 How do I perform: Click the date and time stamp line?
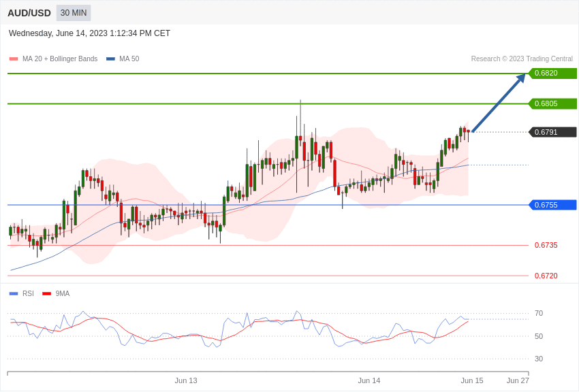(x=89, y=33)
